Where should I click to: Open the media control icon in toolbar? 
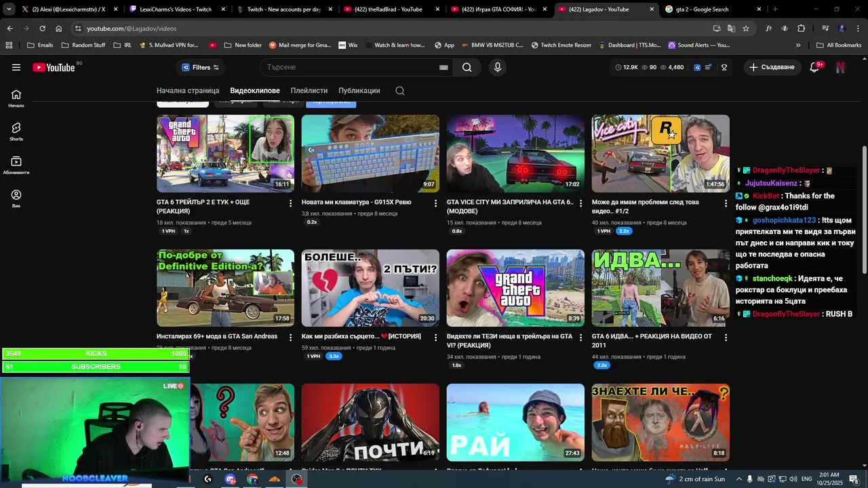825,28
